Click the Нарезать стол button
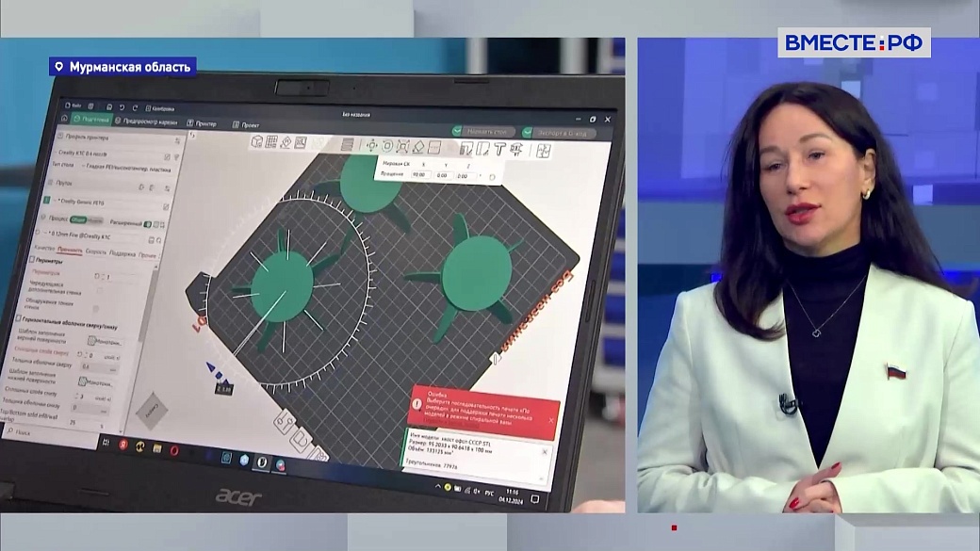 point(485,131)
